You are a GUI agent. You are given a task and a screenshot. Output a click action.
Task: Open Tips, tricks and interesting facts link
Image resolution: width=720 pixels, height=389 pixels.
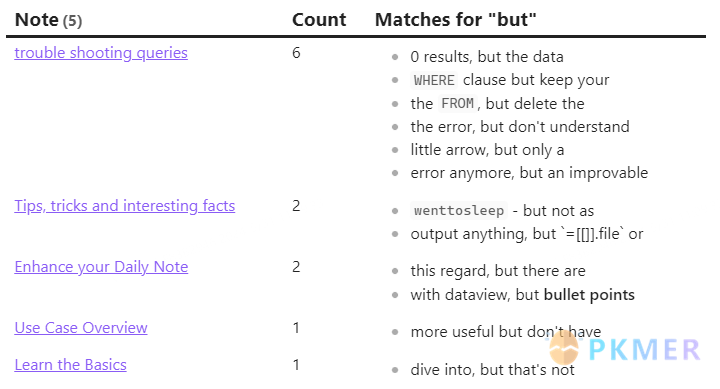tap(124, 206)
